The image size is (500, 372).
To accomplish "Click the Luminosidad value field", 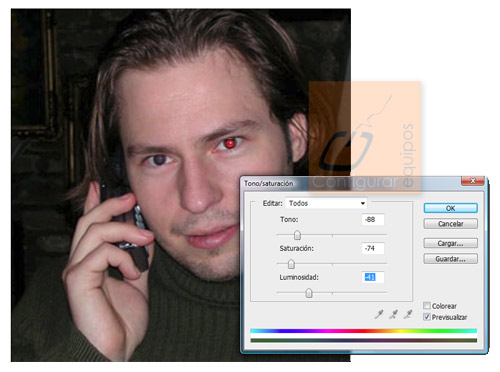I will pos(373,277).
